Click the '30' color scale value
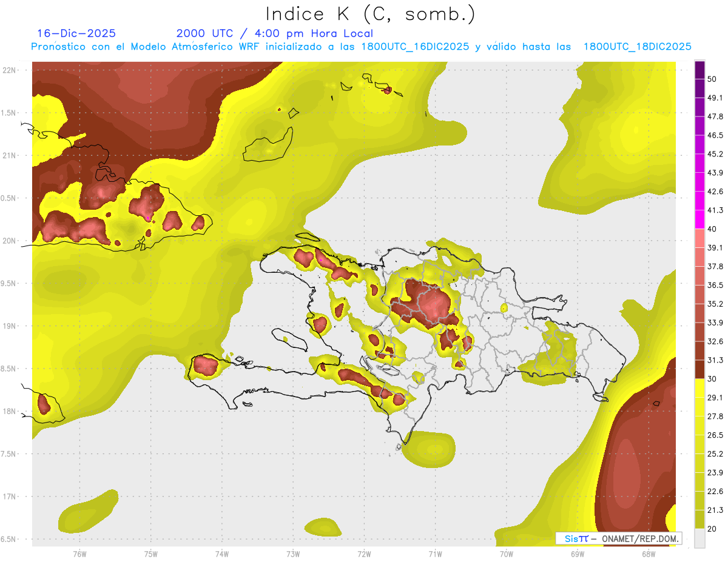 [713, 379]
